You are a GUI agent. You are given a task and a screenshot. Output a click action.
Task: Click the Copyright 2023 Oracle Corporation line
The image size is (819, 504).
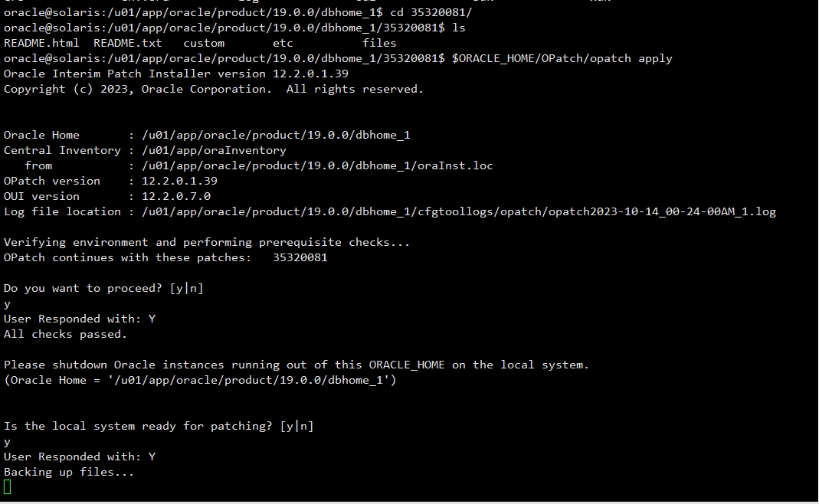pos(213,90)
